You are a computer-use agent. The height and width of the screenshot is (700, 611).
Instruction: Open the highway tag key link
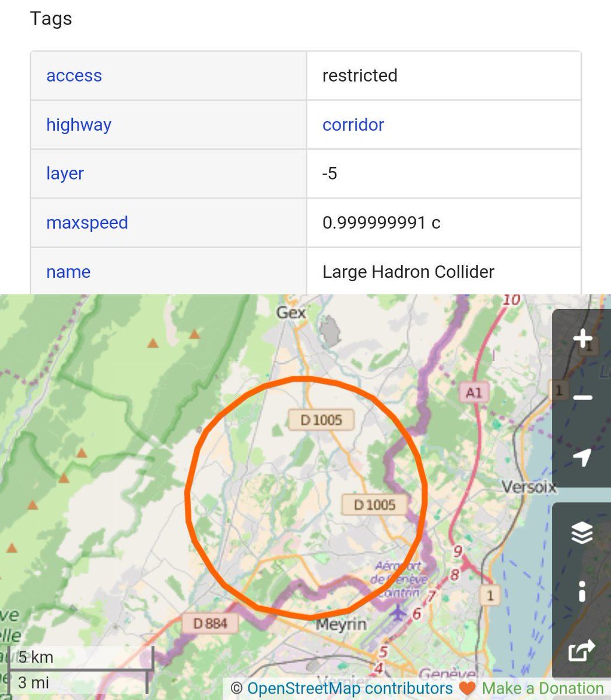[x=79, y=125]
